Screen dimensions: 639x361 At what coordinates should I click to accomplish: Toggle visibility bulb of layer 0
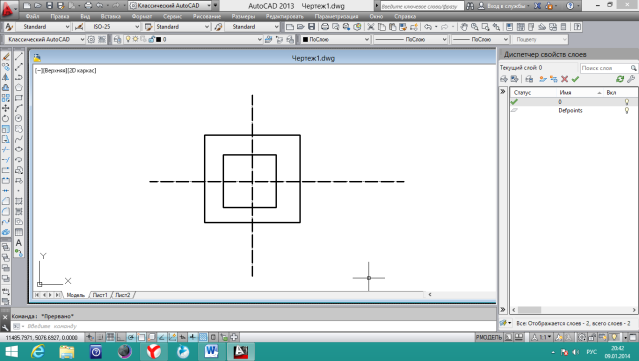(x=627, y=102)
